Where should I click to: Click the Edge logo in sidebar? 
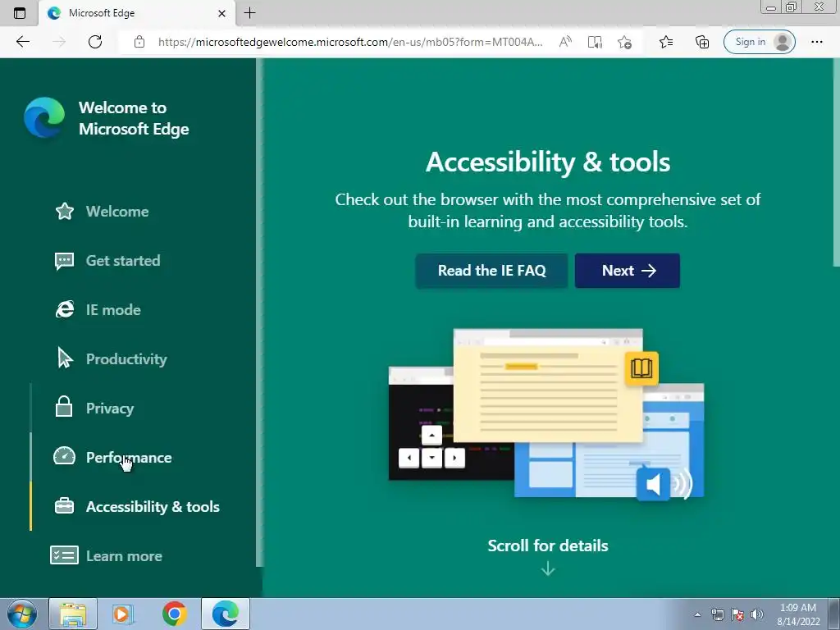(x=44, y=117)
